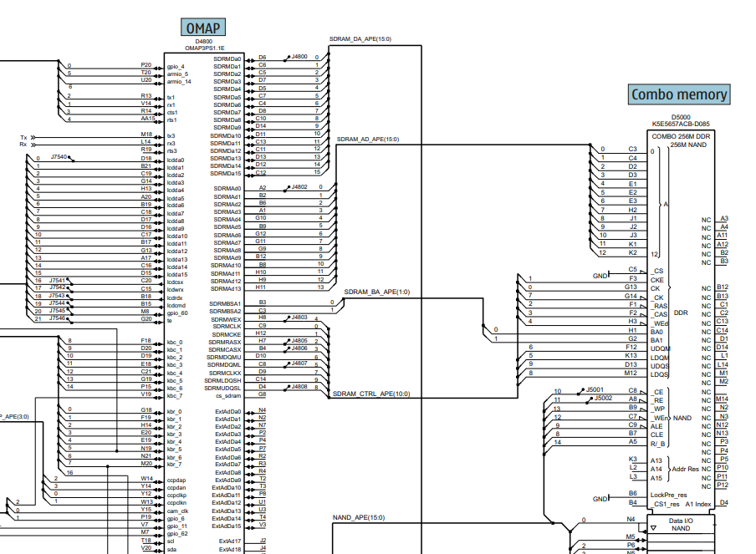Click the 256M NAND text

click(x=688, y=145)
